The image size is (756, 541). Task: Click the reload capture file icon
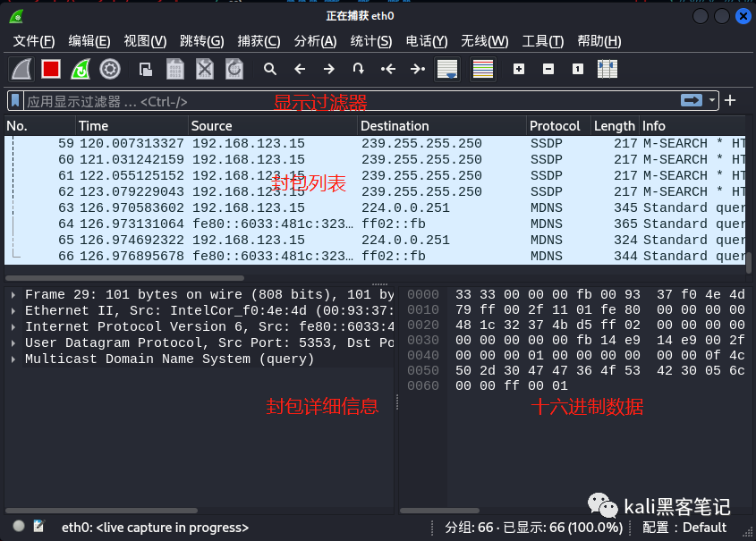[234, 70]
